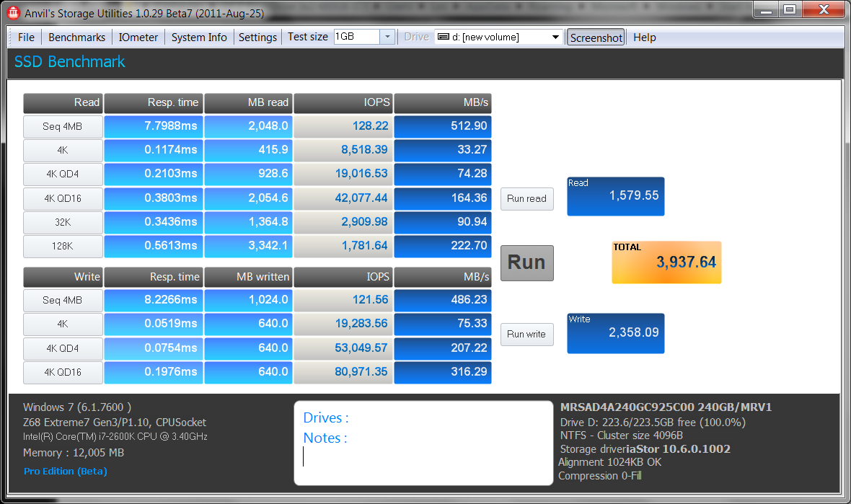Viewport: 851px width, 504px height.
Task: Click the Pro Edition (Beta) link
Action: click(65, 471)
